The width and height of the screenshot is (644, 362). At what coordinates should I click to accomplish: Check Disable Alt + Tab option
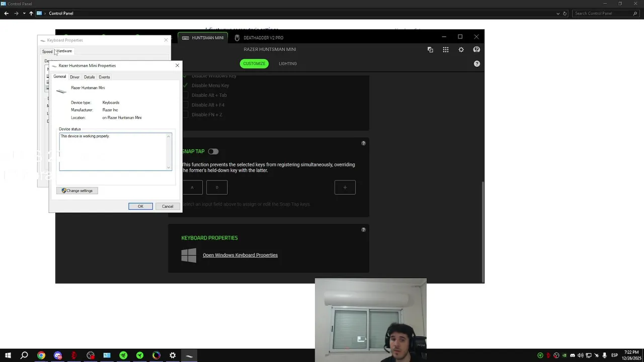[185, 95]
